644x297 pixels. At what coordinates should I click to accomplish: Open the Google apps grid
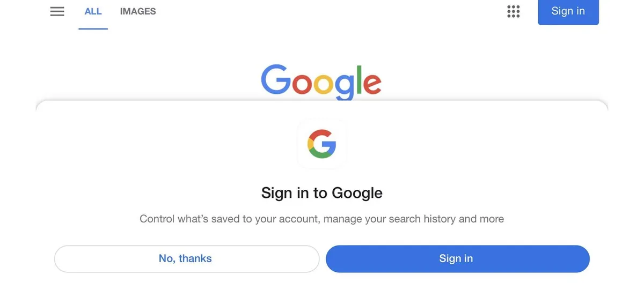point(514,11)
